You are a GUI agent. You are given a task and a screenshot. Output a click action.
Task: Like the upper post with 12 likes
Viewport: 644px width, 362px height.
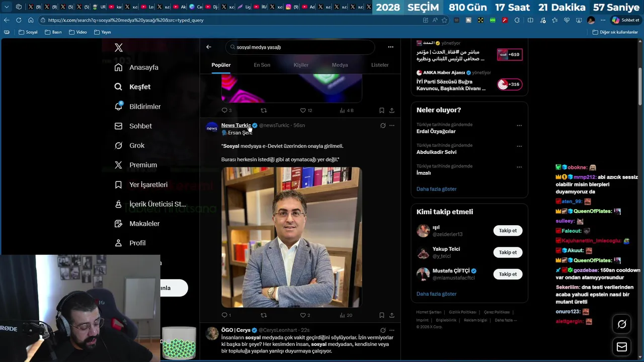pyautogui.click(x=303, y=110)
